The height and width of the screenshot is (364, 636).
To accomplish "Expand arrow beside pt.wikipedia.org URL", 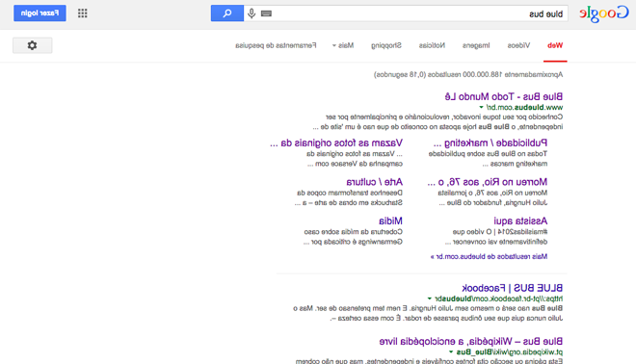I will 451,351.
